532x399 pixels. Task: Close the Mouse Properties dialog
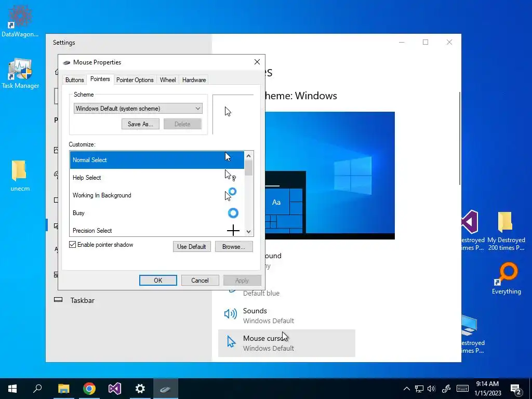click(257, 62)
